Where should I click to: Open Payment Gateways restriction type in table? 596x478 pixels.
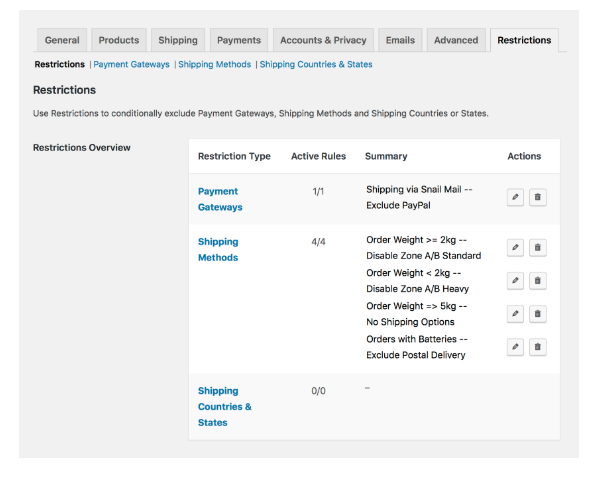click(x=220, y=199)
